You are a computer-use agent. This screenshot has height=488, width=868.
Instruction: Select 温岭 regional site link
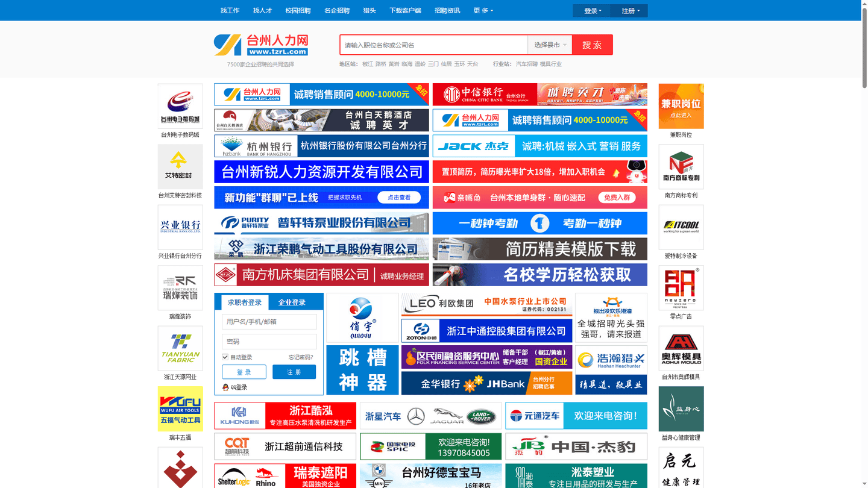pos(420,64)
